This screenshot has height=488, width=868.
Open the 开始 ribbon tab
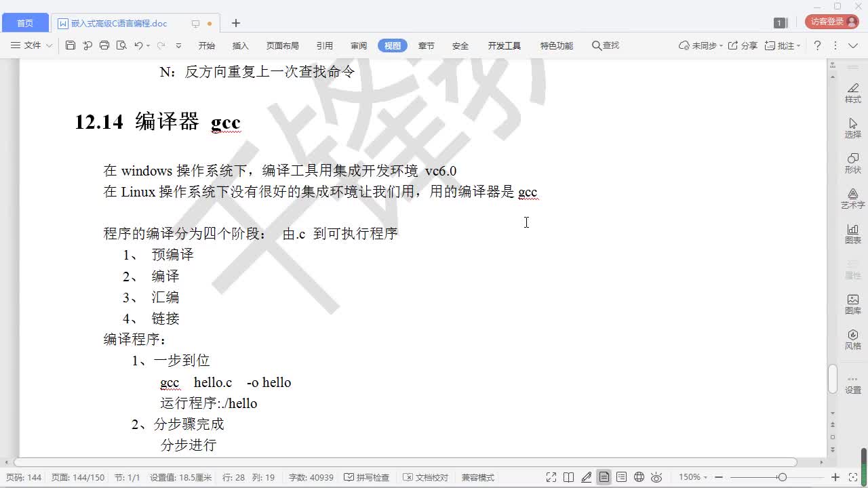(207, 45)
